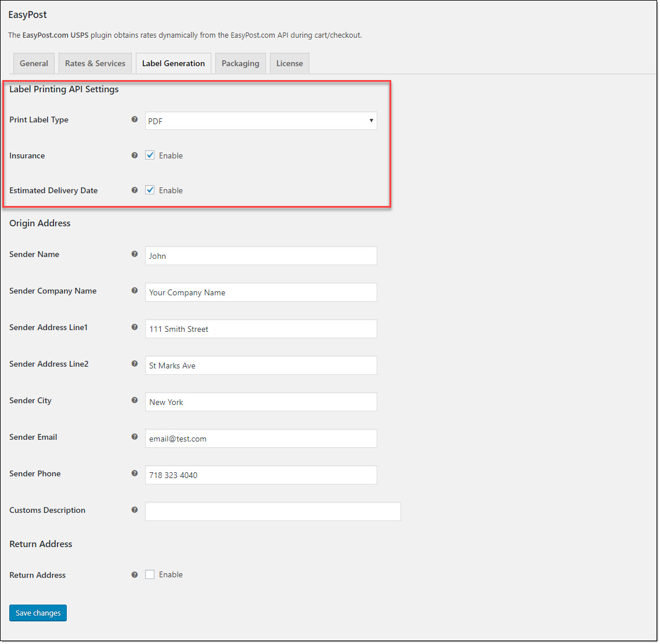Open the Rates & Services tab
Screen dimensions: 660x644
(95, 63)
